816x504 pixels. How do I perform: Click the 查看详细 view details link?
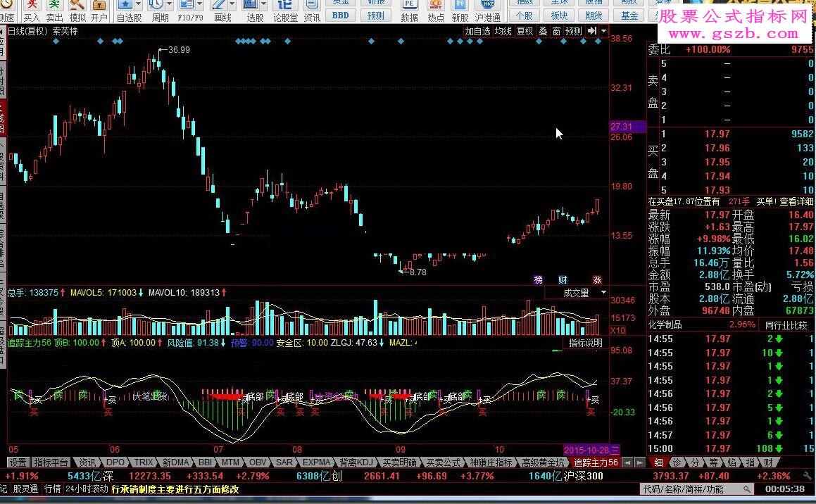point(796,201)
